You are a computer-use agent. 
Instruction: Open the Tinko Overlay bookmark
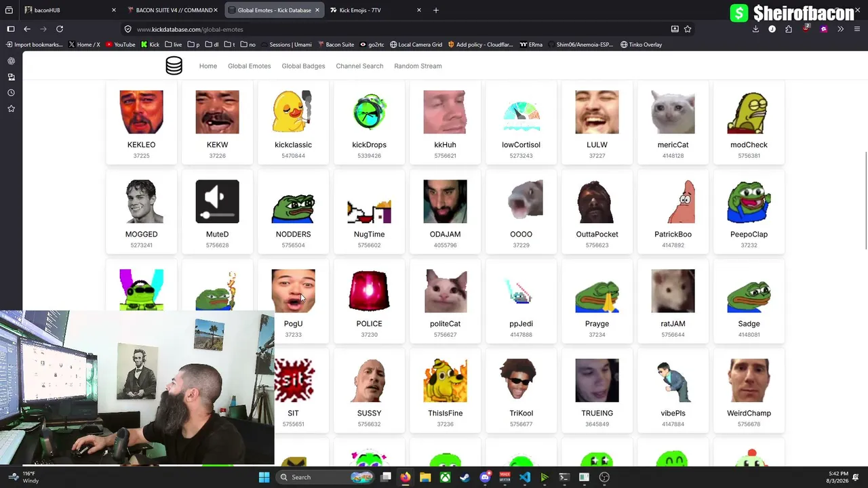click(x=640, y=45)
